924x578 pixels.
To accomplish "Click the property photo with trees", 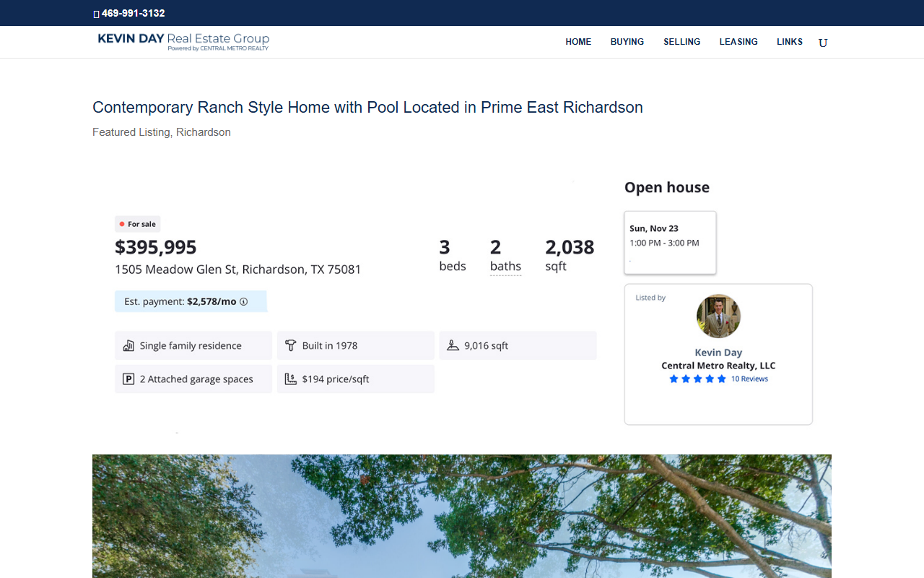I will [462, 516].
